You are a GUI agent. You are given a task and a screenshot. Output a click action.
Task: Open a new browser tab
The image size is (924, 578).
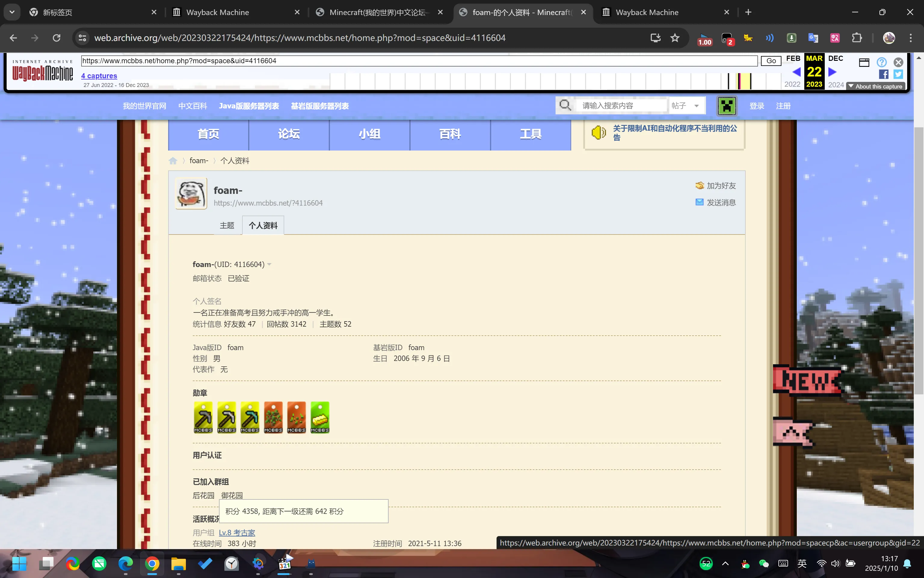click(x=748, y=12)
